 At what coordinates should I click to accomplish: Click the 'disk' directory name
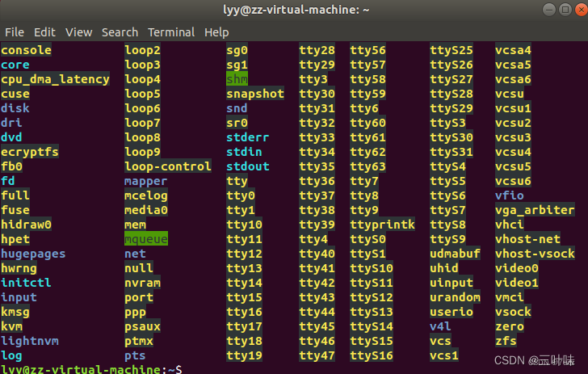tap(15, 108)
